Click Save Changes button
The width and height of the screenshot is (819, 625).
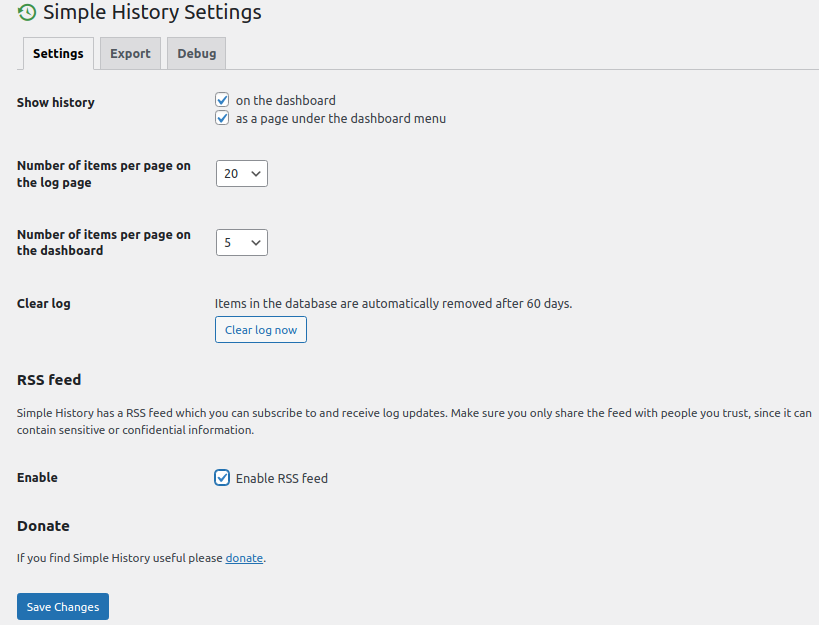point(63,607)
